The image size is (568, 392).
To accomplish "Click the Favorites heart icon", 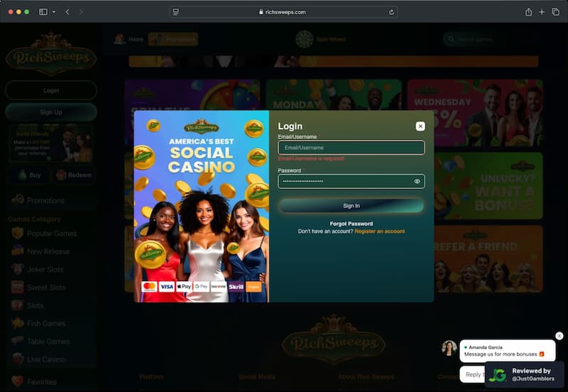I will [x=17, y=381].
